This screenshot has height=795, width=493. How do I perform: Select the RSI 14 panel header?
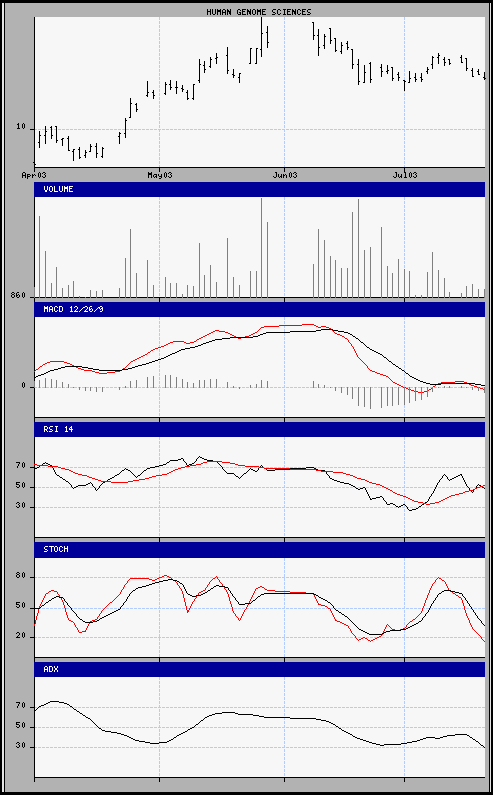[260, 429]
